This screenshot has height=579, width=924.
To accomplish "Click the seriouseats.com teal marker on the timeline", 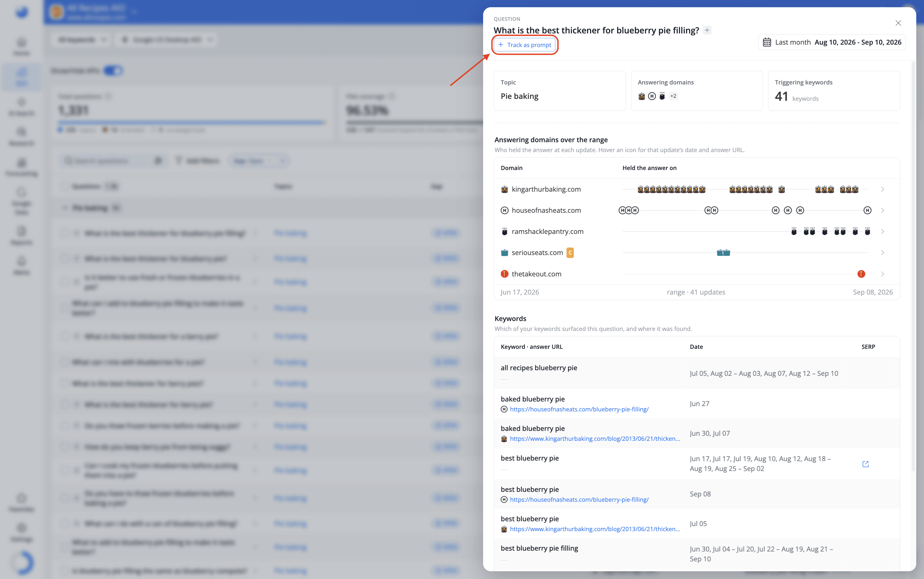I will click(723, 252).
